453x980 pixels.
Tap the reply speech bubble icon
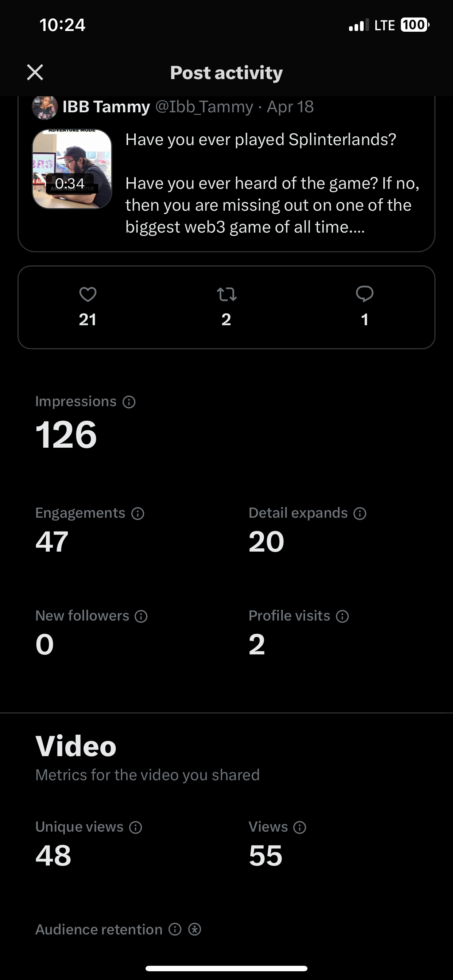(x=365, y=294)
